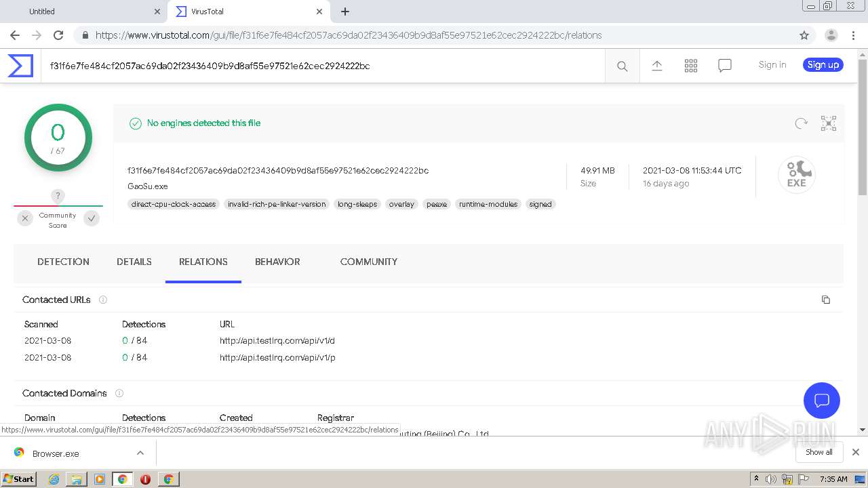Click the long-sleeps tag

[357, 204]
